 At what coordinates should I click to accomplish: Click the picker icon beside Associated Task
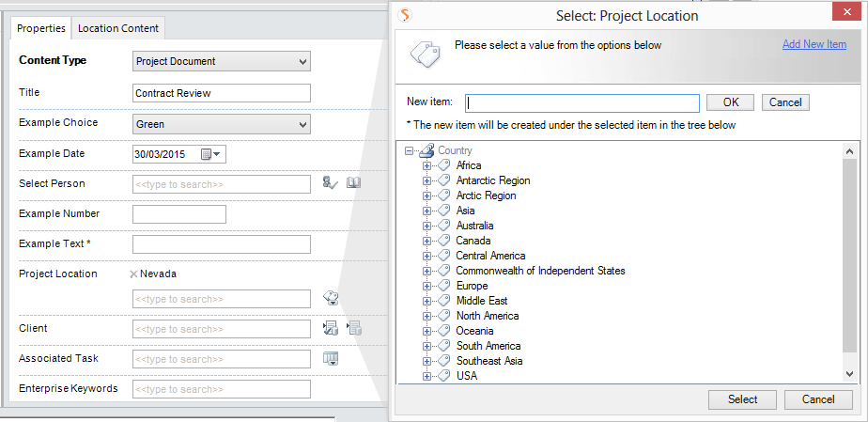[331, 358]
